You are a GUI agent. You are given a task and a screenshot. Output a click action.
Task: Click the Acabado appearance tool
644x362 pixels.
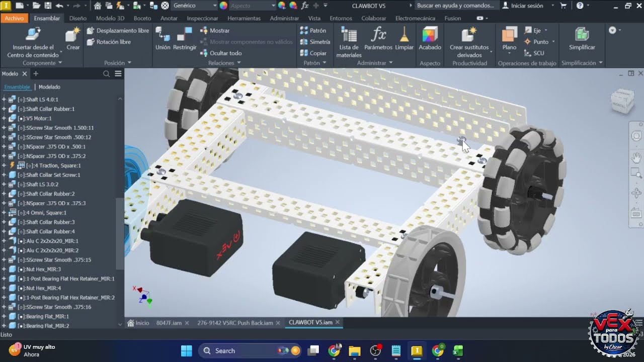tap(430, 39)
